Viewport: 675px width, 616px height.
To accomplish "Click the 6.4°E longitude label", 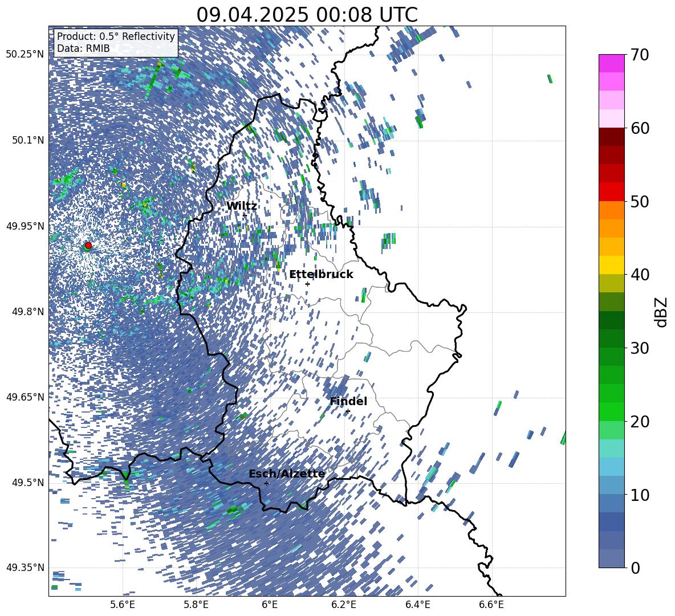I will coord(417,605).
